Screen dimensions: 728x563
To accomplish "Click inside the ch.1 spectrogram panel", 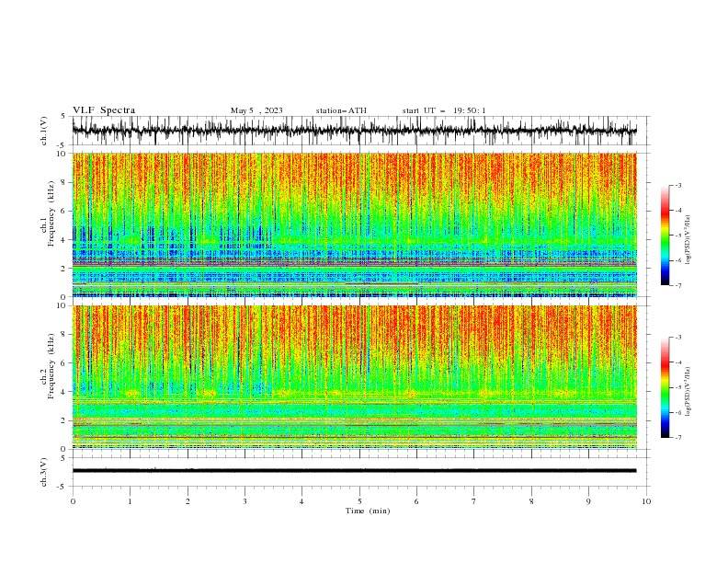I will point(354,224).
